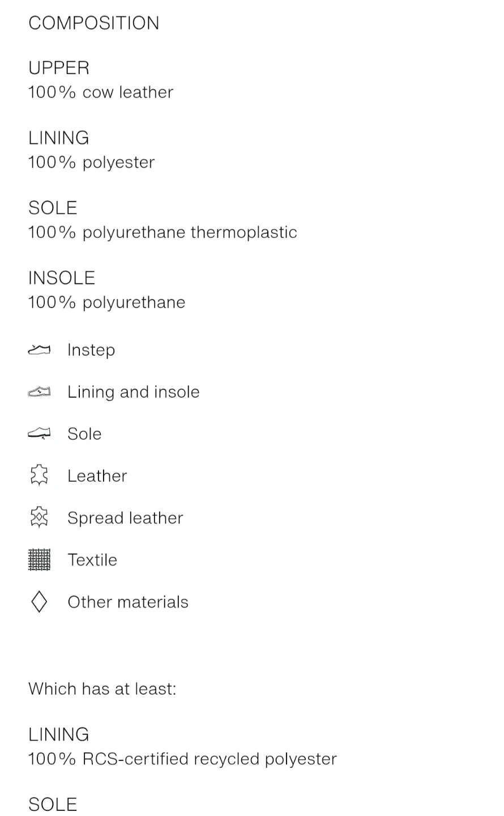Click the 'Spread leather' legend label
The image size is (504, 816).
click(x=125, y=518)
